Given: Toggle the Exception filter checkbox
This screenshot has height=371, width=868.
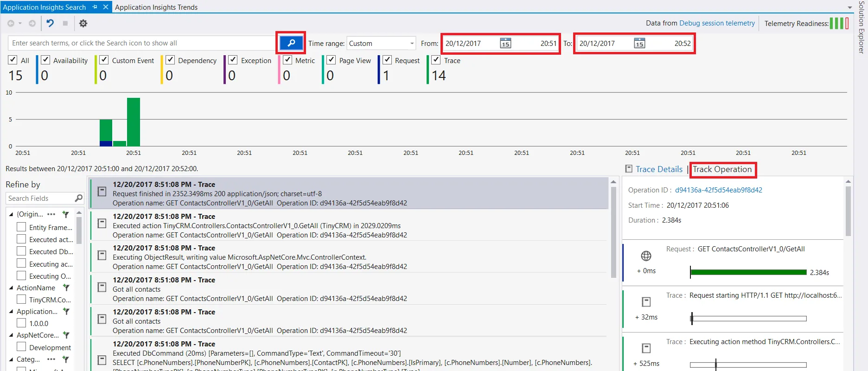Looking at the screenshot, I should (x=233, y=60).
